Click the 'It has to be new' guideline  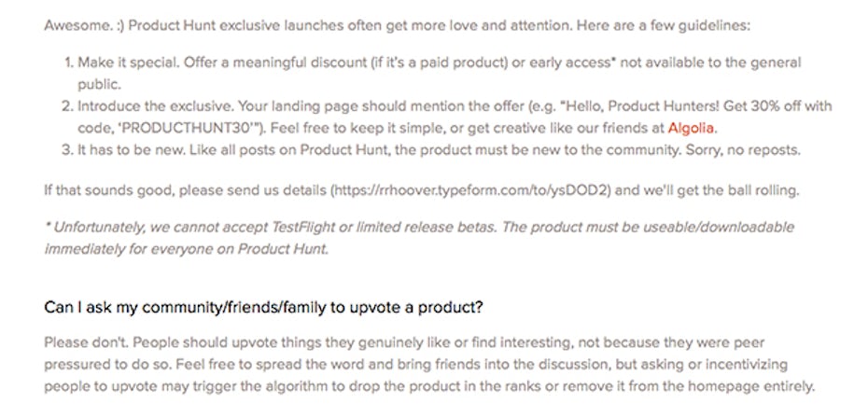(433, 150)
